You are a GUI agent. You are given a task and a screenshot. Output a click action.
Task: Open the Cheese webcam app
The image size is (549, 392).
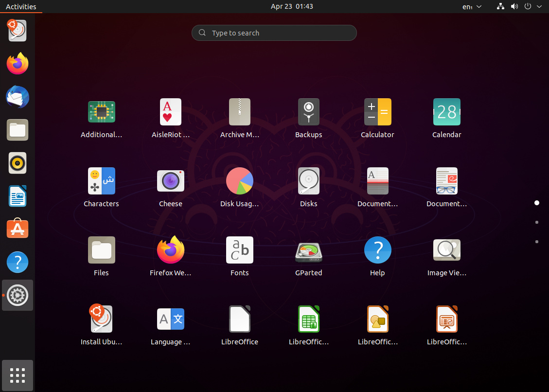(170, 180)
